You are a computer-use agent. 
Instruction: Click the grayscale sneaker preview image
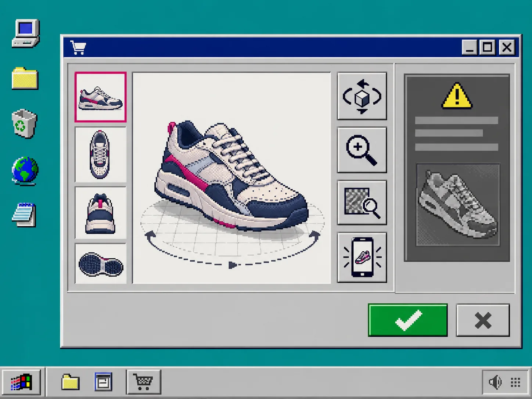[458, 205]
